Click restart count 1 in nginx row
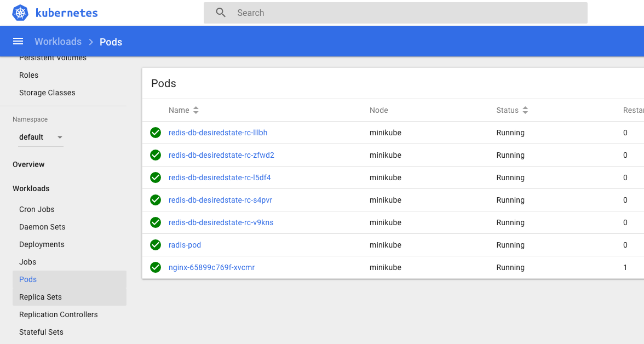The width and height of the screenshot is (644, 344). pos(625,267)
